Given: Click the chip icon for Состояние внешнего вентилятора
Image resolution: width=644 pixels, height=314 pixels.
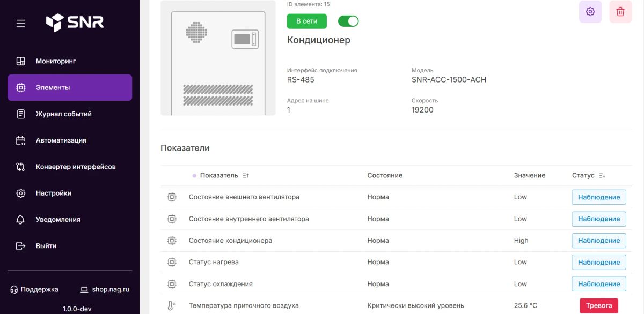Looking at the screenshot, I should click(172, 197).
